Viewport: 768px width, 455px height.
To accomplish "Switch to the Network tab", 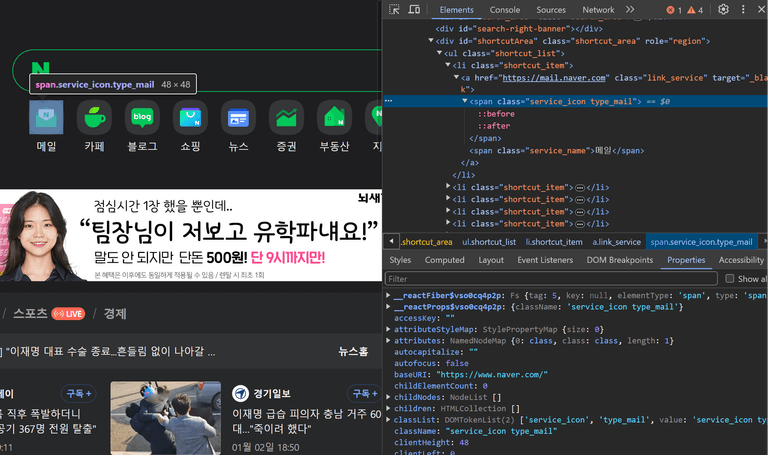I will click(598, 10).
